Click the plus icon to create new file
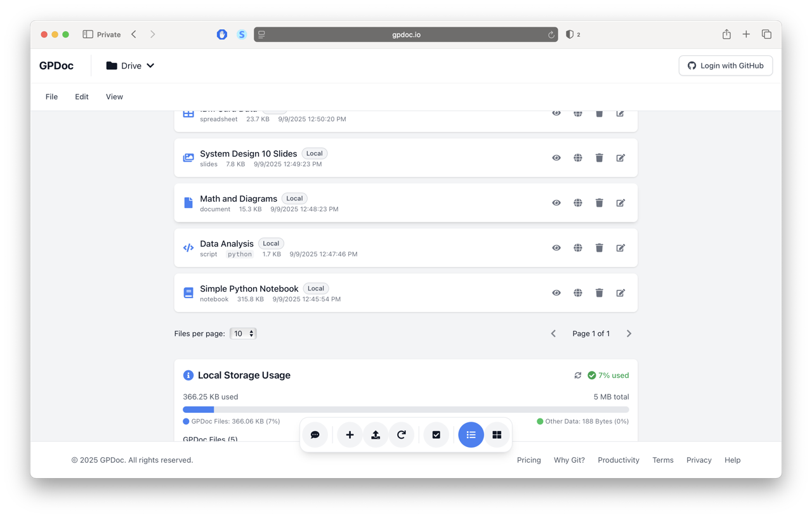This screenshot has height=518, width=812. [350, 435]
